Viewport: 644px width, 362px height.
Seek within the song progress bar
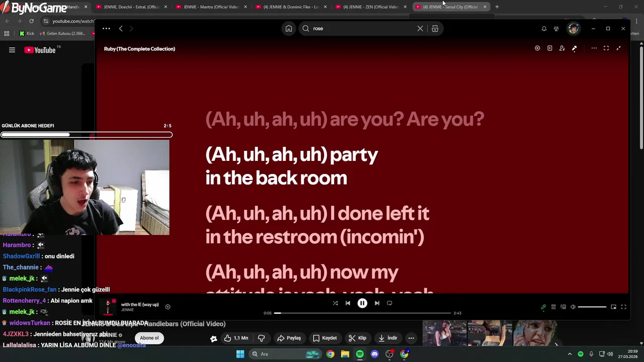coord(362,313)
